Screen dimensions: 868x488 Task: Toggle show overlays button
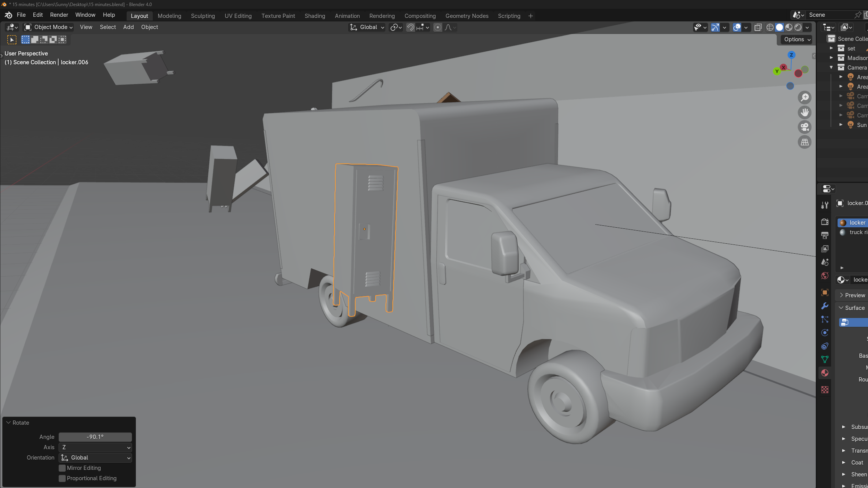coord(737,27)
